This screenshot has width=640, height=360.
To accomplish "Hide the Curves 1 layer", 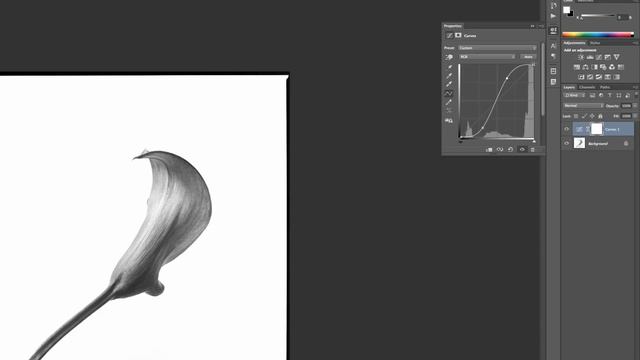I will 567,129.
